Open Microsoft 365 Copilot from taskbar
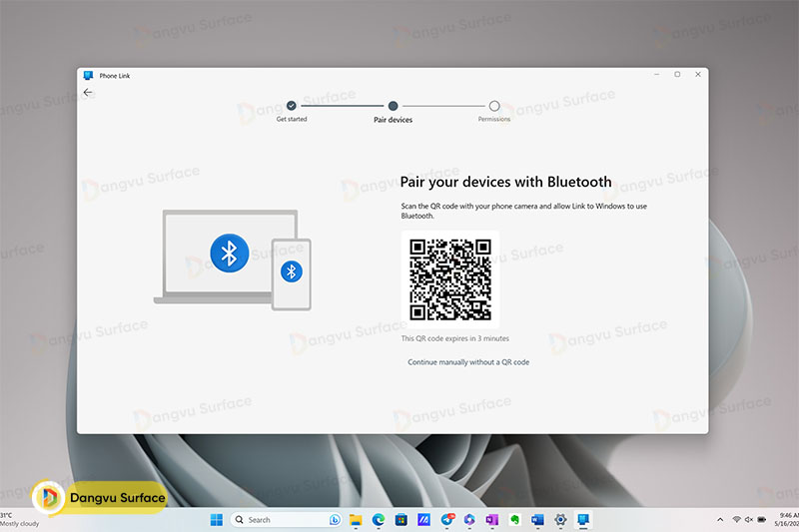 (x=469, y=520)
